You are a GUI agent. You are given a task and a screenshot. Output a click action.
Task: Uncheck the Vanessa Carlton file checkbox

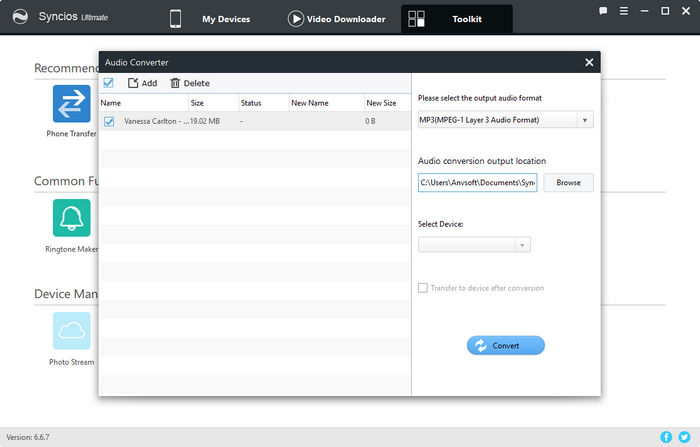point(109,121)
